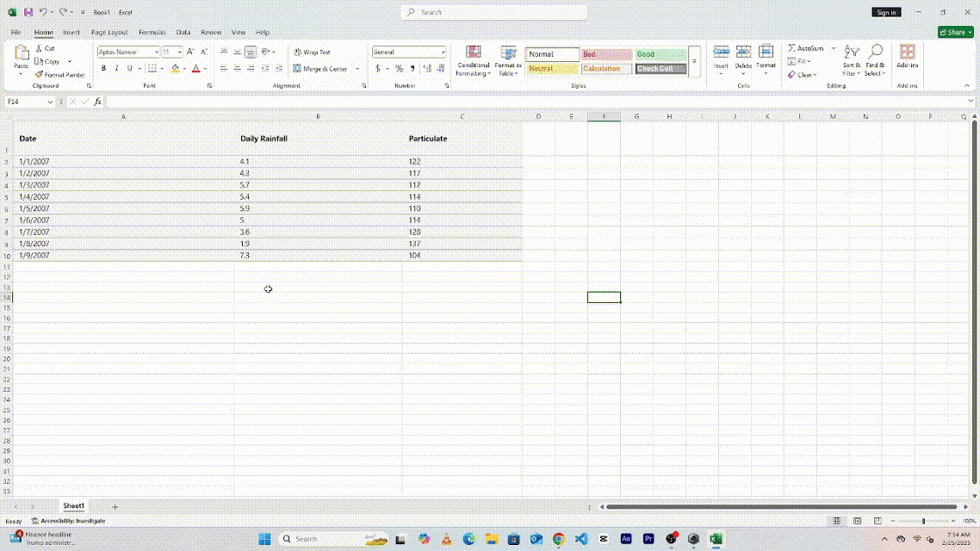Activate the Format Painter brush
This screenshot has width=980, height=551.
[x=39, y=74]
